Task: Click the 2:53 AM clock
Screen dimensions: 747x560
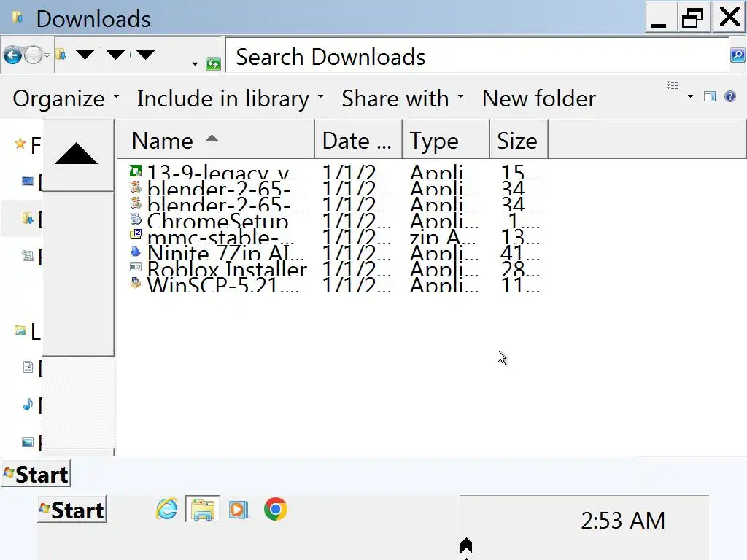Action: pos(623,521)
